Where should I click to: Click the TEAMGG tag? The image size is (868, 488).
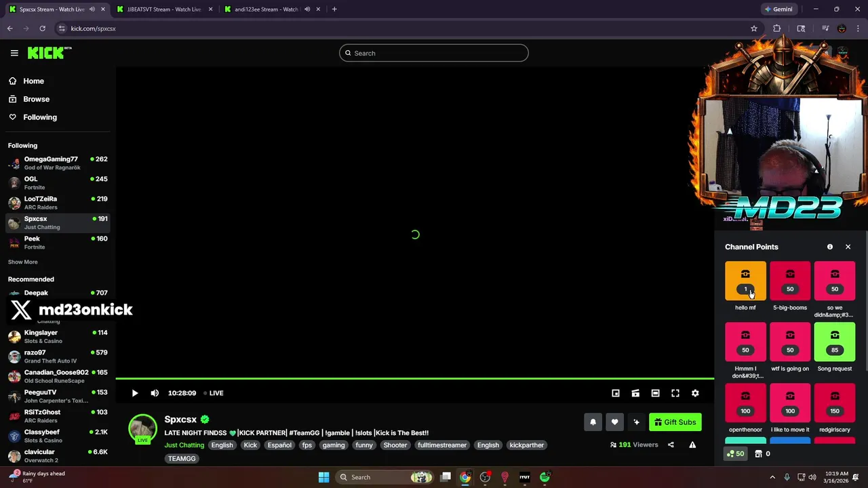tap(182, 459)
